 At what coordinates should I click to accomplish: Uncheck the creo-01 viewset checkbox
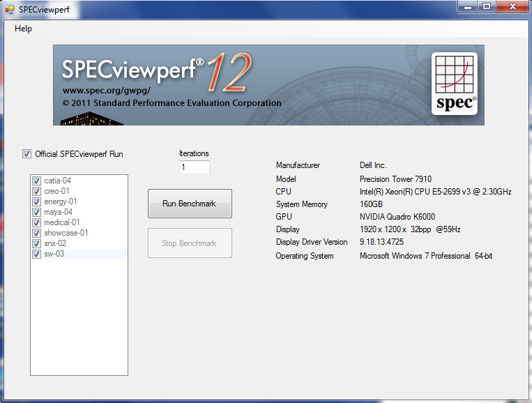pyautogui.click(x=36, y=191)
